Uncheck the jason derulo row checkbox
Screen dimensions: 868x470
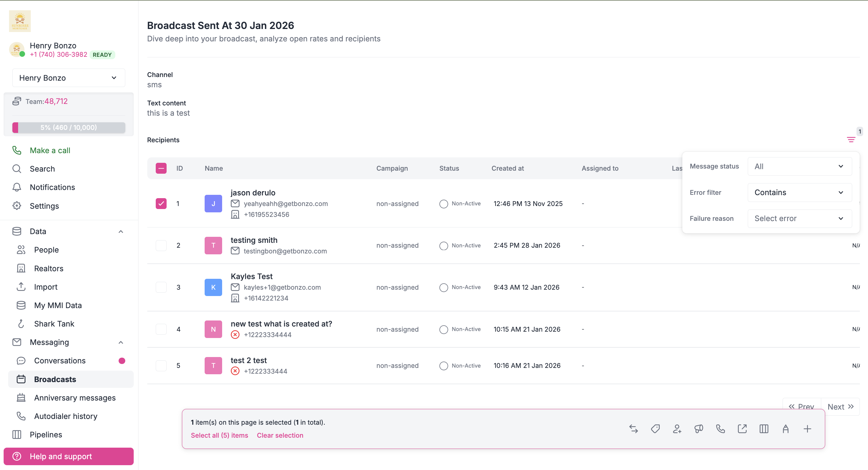pyautogui.click(x=161, y=204)
